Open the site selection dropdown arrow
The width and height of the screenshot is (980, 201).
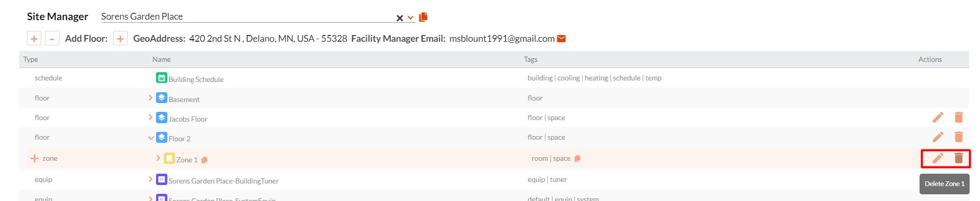[x=411, y=18]
